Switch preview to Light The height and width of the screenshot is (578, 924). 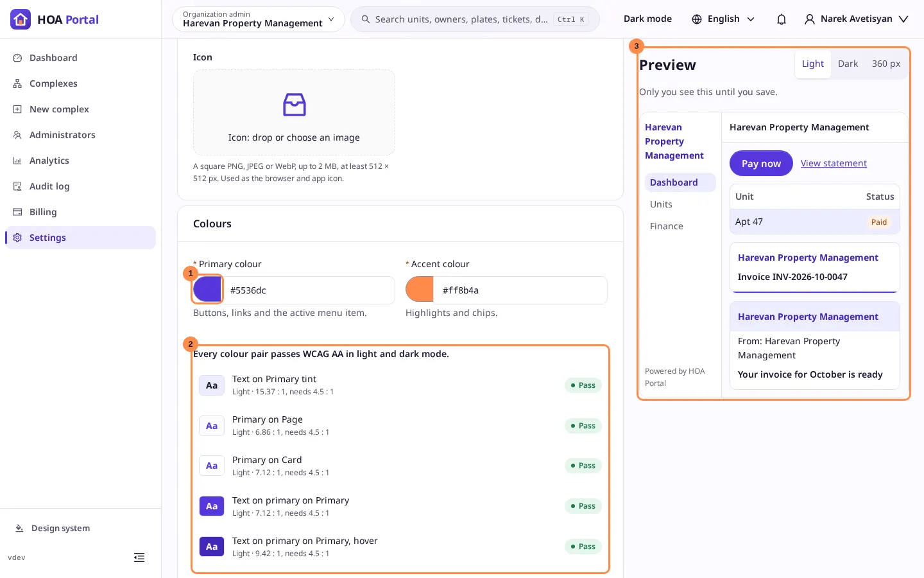(813, 64)
